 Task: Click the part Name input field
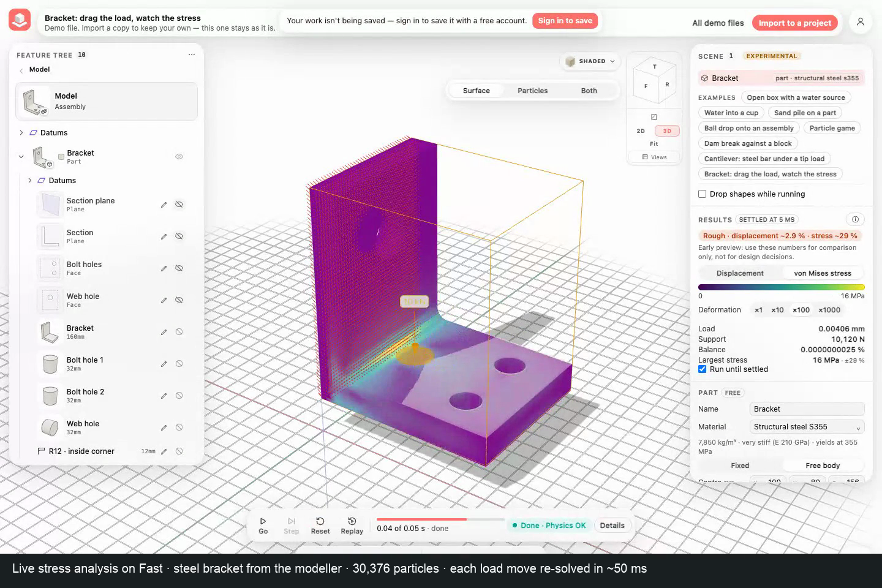(807, 409)
